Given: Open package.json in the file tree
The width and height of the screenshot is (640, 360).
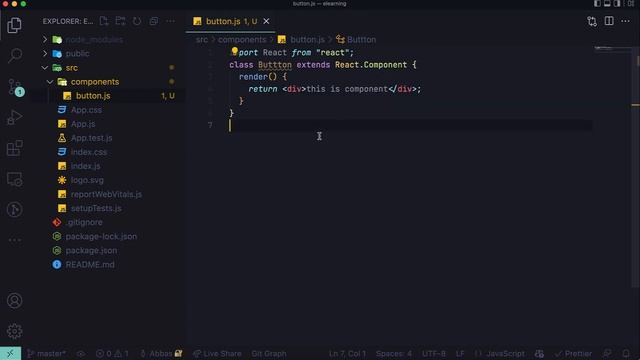Looking at the screenshot, I should [91, 251].
